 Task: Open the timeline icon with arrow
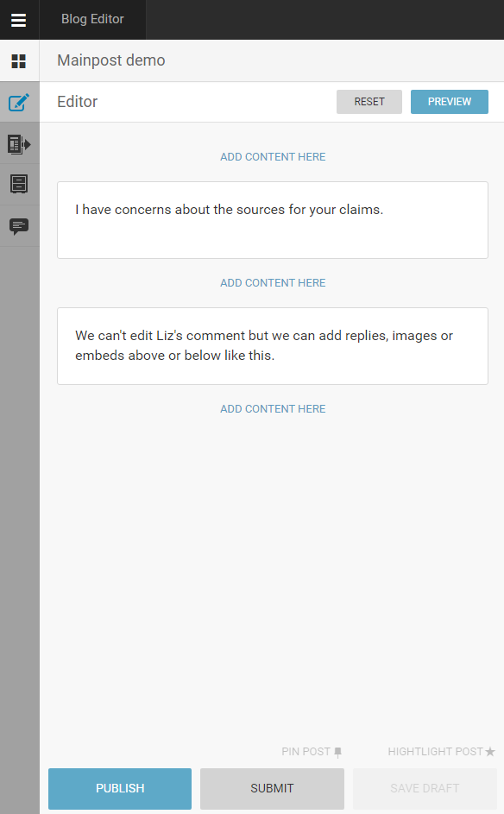[19, 144]
